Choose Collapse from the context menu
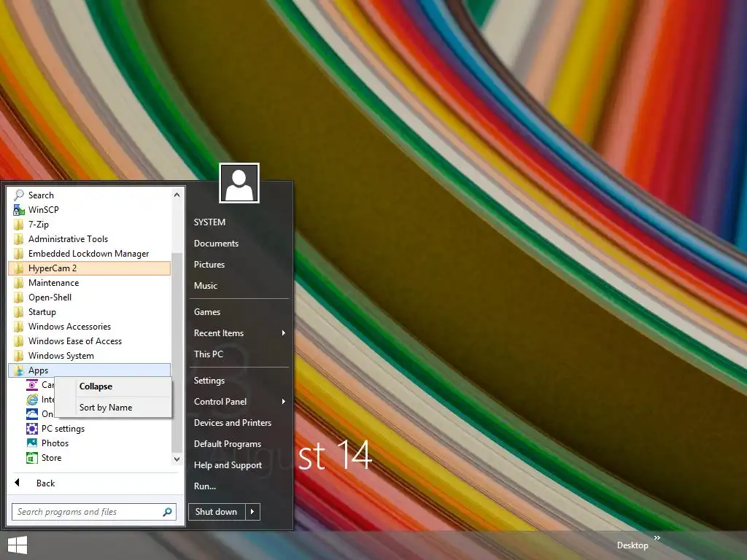747x560 pixels. click(x=113, y=386)
